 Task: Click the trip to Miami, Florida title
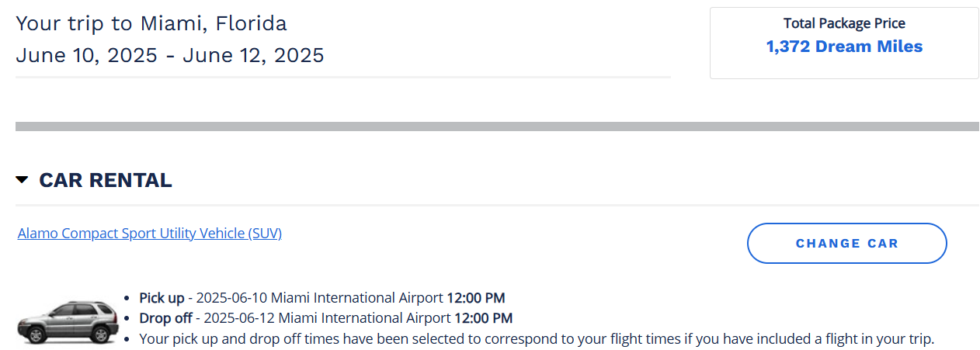(151, 23)
